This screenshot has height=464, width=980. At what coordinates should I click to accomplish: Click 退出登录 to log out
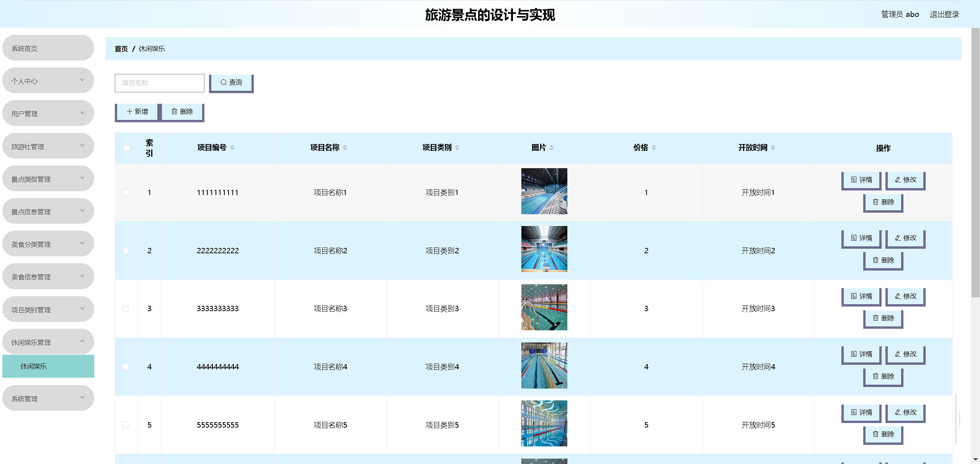[x=944, y=15]
